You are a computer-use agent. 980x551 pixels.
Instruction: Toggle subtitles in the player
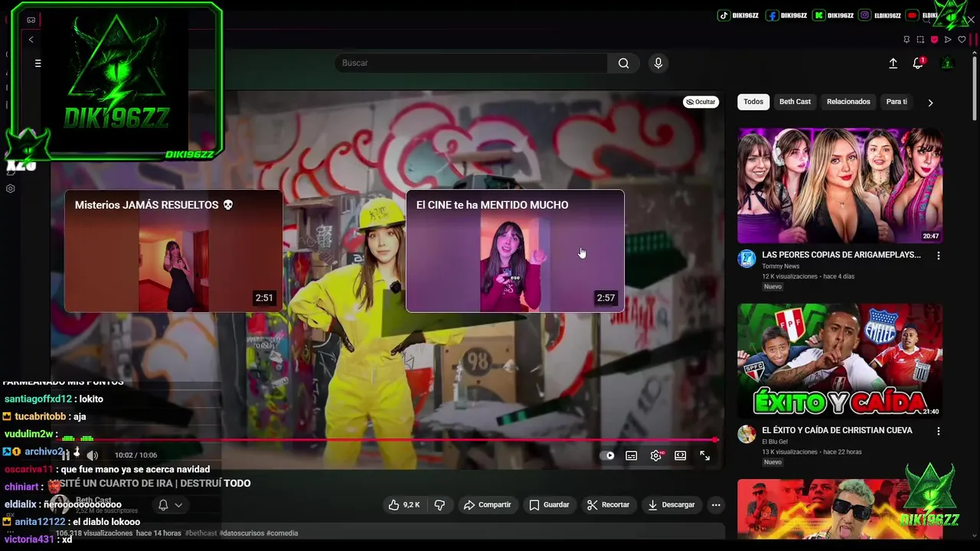(631, 455)
